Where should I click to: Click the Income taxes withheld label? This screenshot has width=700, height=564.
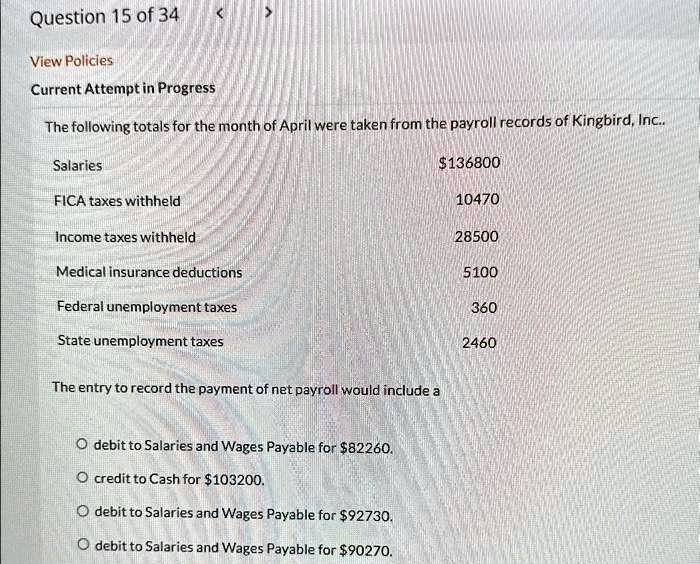125,237
